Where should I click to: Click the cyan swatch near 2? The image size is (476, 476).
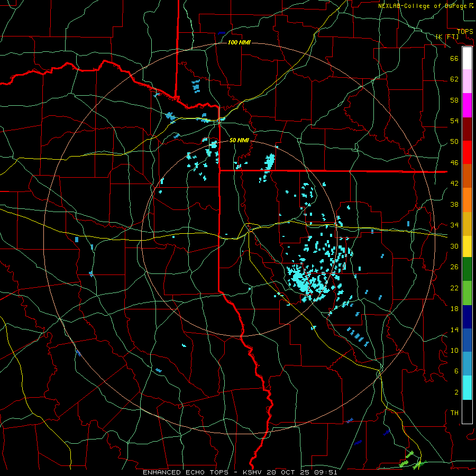coord(467,388)
